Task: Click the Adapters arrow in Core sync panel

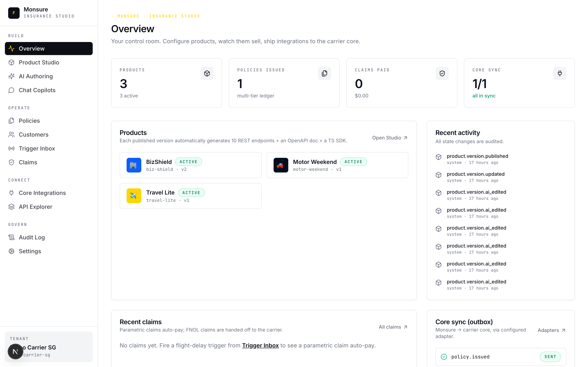Action: (563, 330)
